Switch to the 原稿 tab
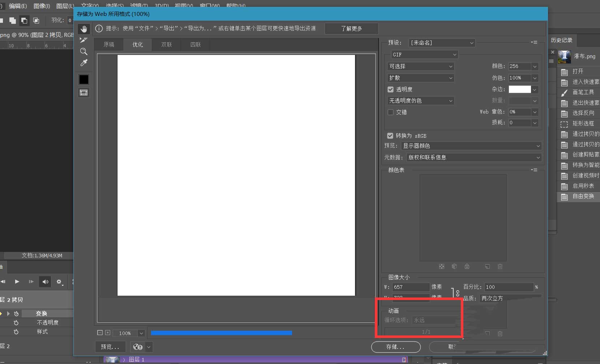This screenshot has width=600, height=364. click(x=109, y=44)
